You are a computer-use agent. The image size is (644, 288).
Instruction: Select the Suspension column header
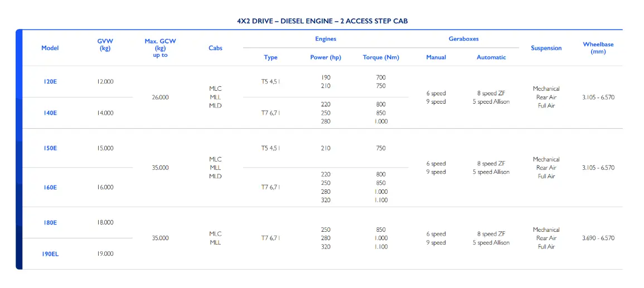546,48
